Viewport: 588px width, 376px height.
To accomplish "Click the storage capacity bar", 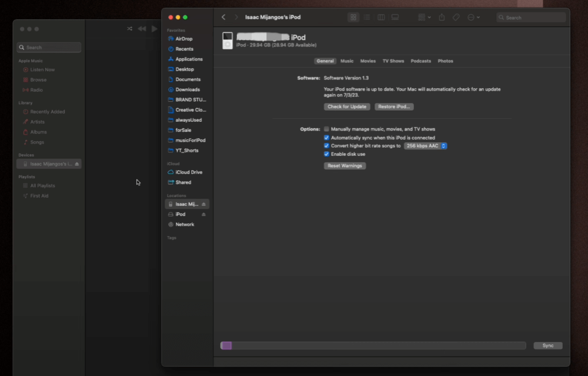I will pos(373,346).
